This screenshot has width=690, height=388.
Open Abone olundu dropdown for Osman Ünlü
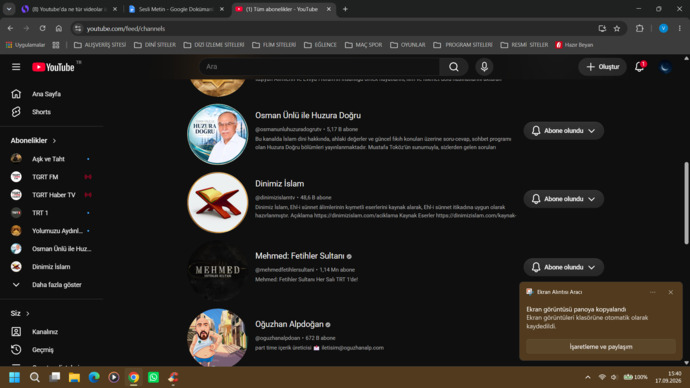[x=563, y=131]
